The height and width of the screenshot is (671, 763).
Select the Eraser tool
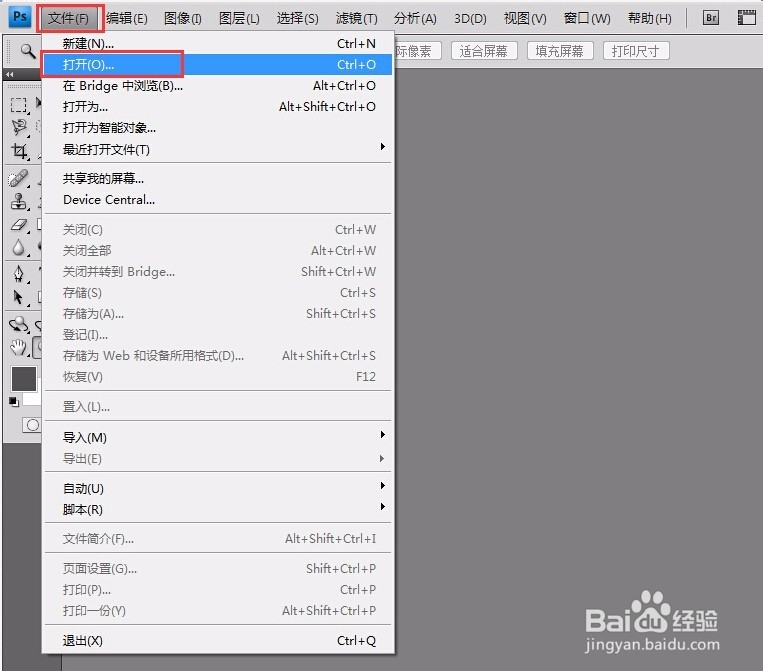[19, 225]
